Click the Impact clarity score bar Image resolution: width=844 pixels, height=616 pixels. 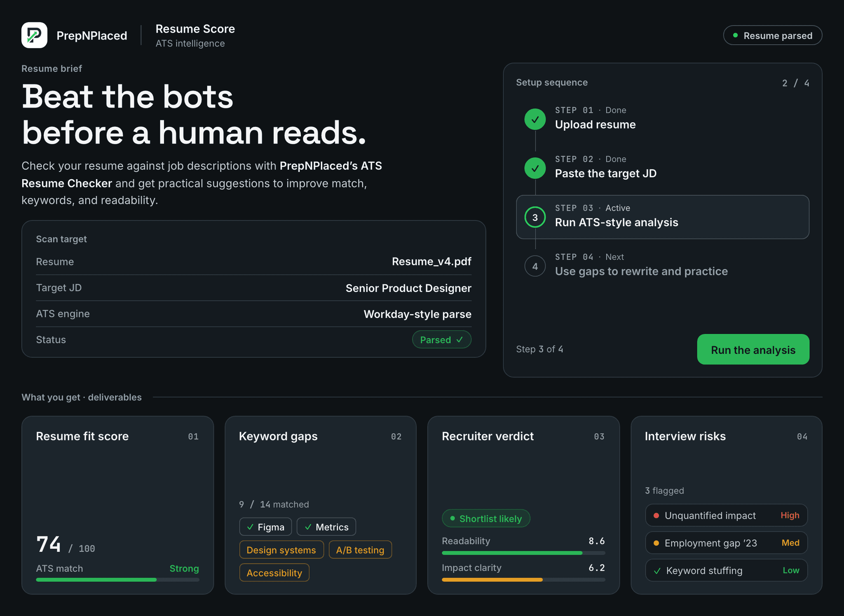pyautogui.click(x=523, y=580)
